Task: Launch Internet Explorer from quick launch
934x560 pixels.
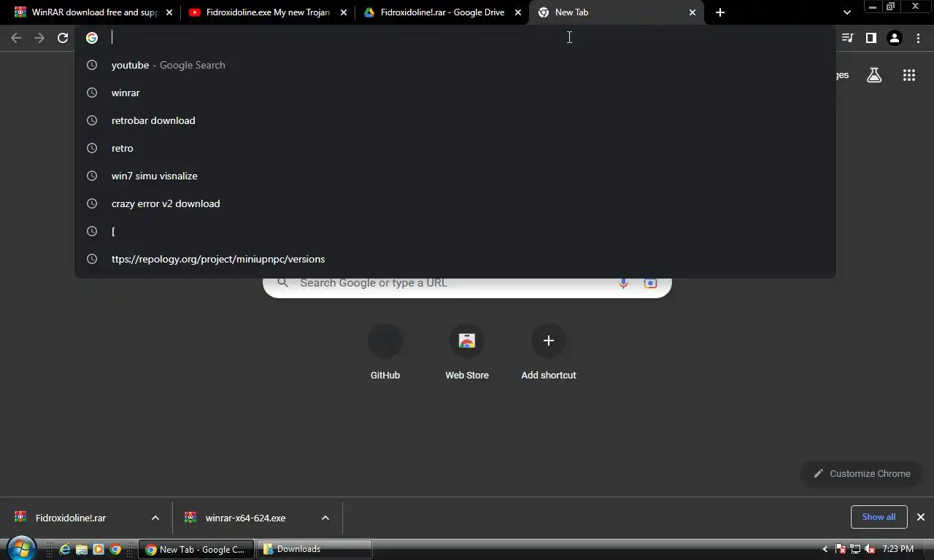Action: pos(65,549)
